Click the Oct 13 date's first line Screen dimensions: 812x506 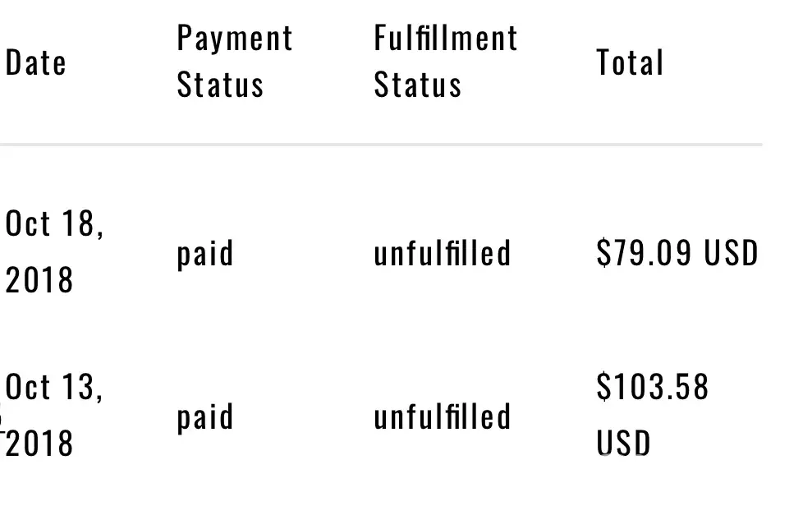tap(54, 387)
